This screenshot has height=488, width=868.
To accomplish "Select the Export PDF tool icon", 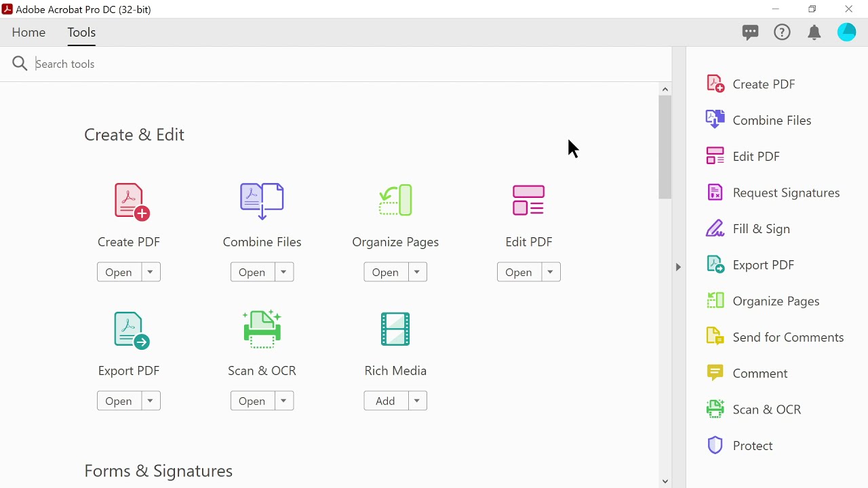I will tap(129, 329).
